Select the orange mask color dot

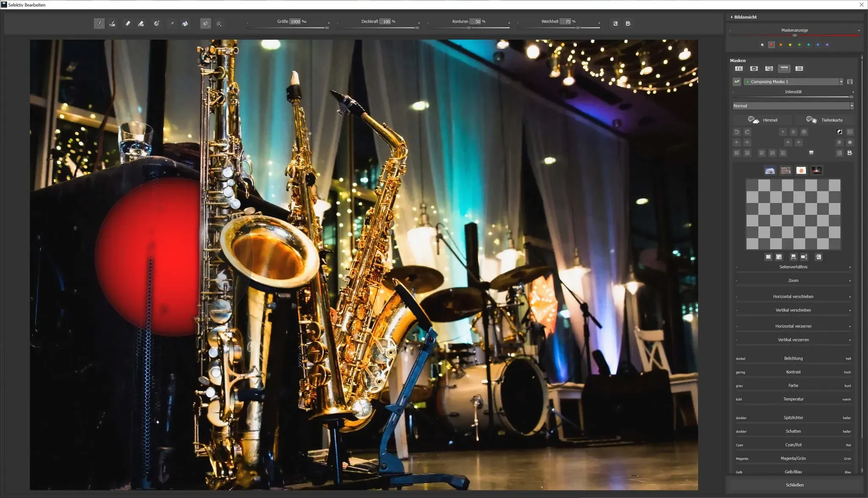pos(781,45)
